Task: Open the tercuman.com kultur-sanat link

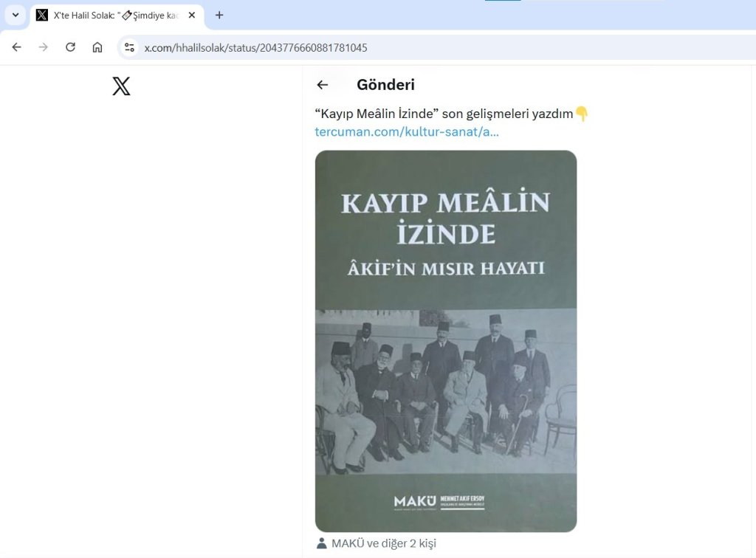Action: 407,131
